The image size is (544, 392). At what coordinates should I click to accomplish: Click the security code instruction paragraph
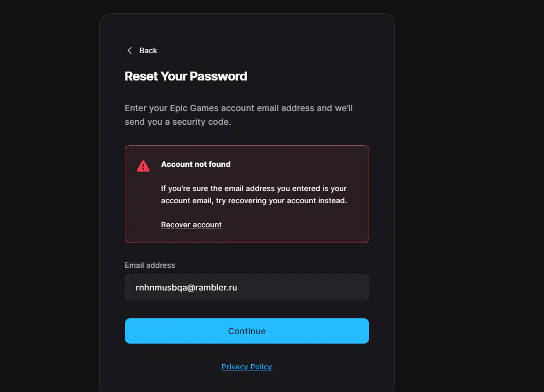tap(239, 115)
